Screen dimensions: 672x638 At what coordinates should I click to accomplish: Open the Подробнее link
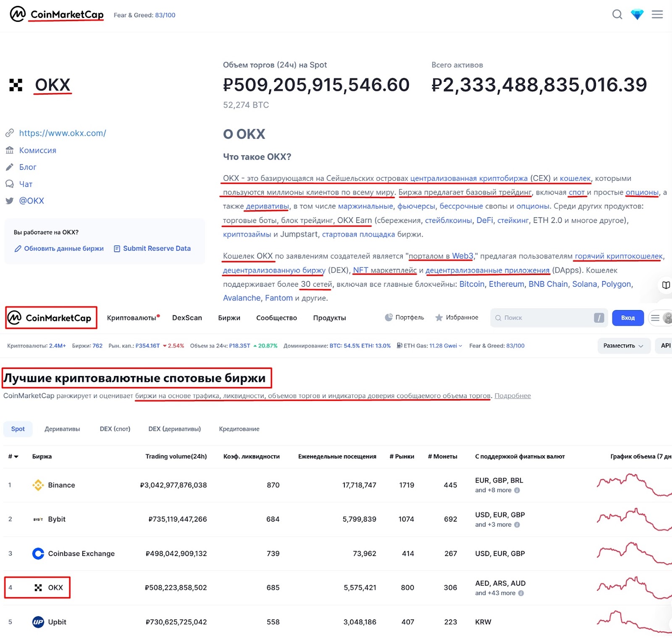[512, 396]
